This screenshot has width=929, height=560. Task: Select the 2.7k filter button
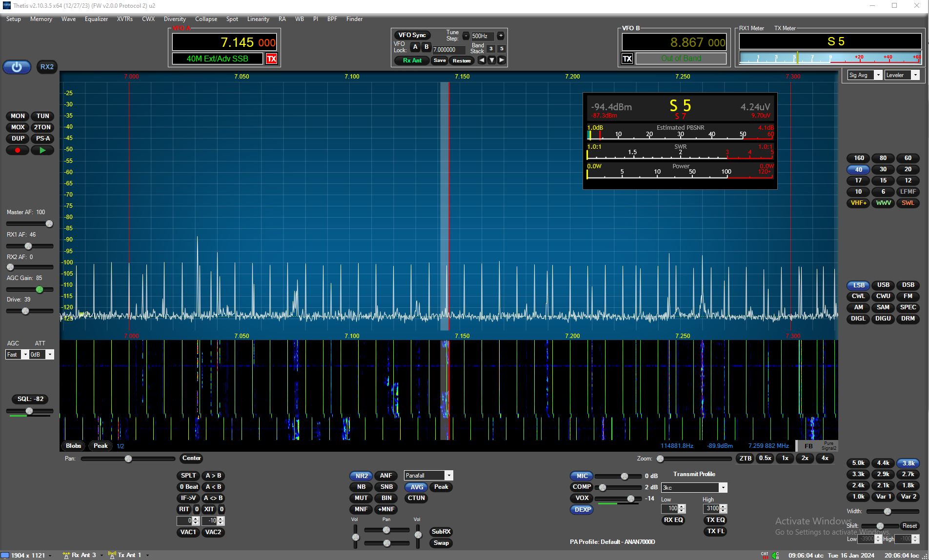pos(908,474)
